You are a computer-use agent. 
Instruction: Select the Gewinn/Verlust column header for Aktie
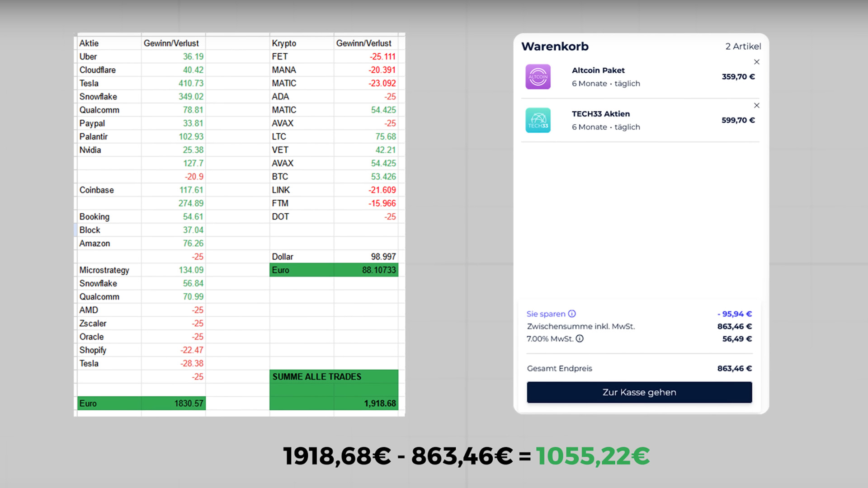[171, 43]
